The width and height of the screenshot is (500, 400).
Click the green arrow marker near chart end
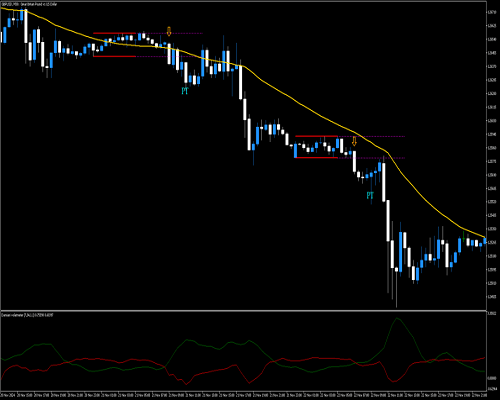[x=463, y=235]
